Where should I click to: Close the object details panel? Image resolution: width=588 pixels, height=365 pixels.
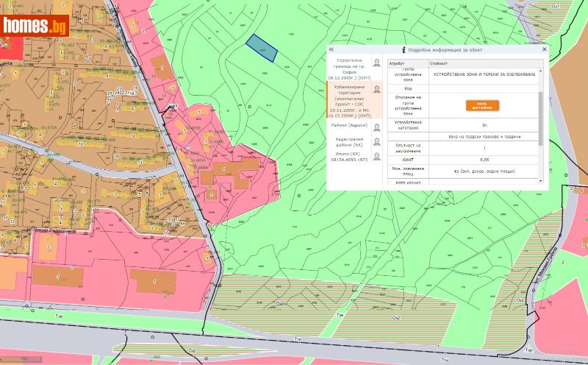pyautogui.click(x=544, y=49)
